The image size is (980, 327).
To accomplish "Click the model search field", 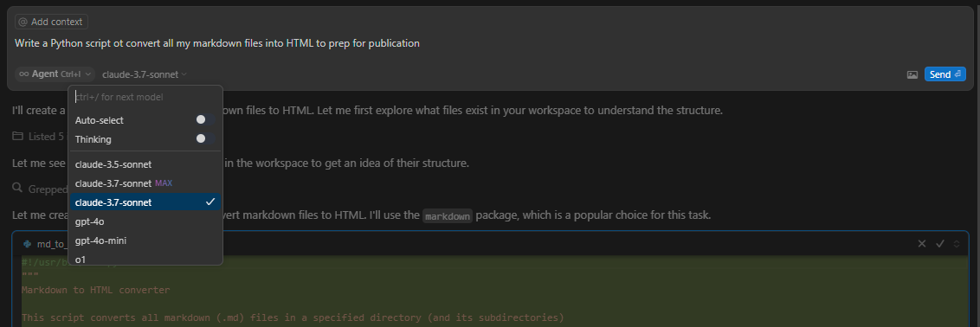I will (x=145, y=98).
